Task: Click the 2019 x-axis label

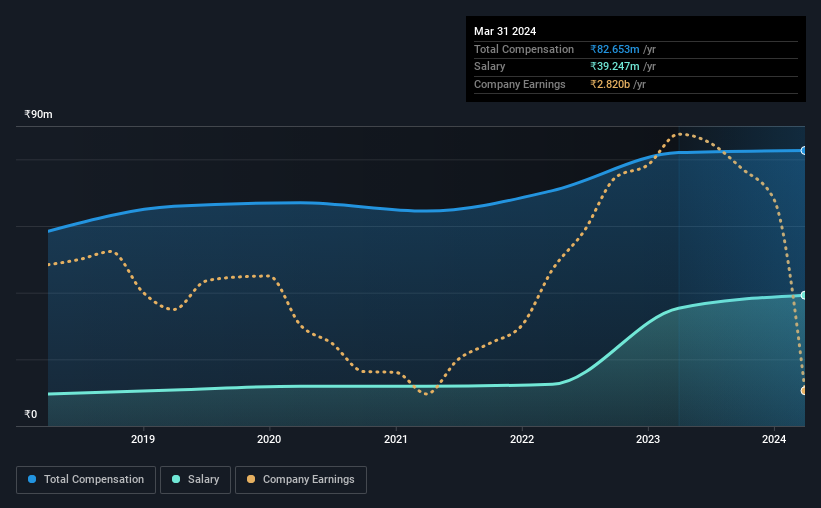Action: pyautogui.click(x=143, y=439)
